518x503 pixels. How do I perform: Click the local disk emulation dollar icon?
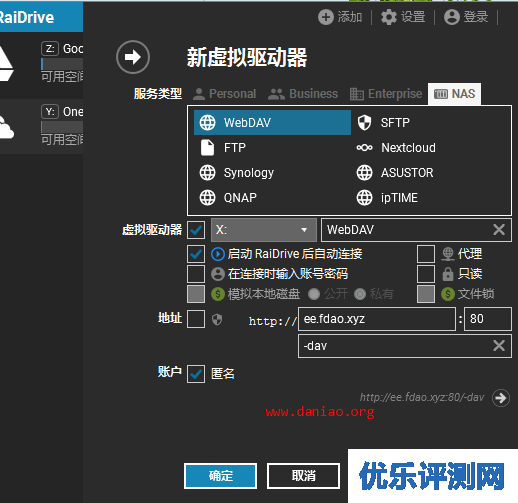[x=218, y=294]
